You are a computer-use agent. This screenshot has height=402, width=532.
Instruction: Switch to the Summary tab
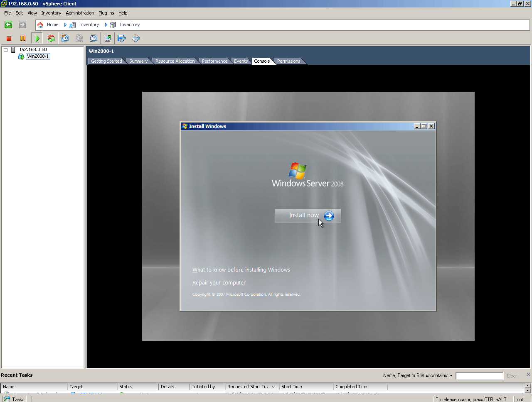(138, 61)
